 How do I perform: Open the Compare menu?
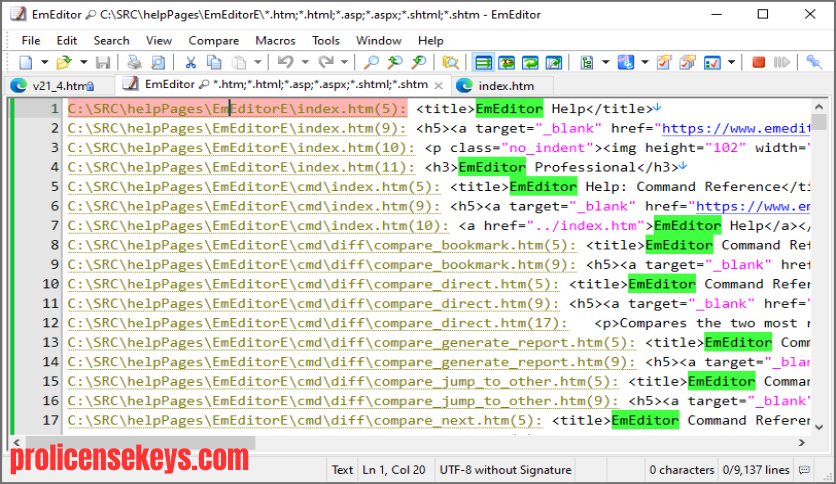tap(213, 41)
